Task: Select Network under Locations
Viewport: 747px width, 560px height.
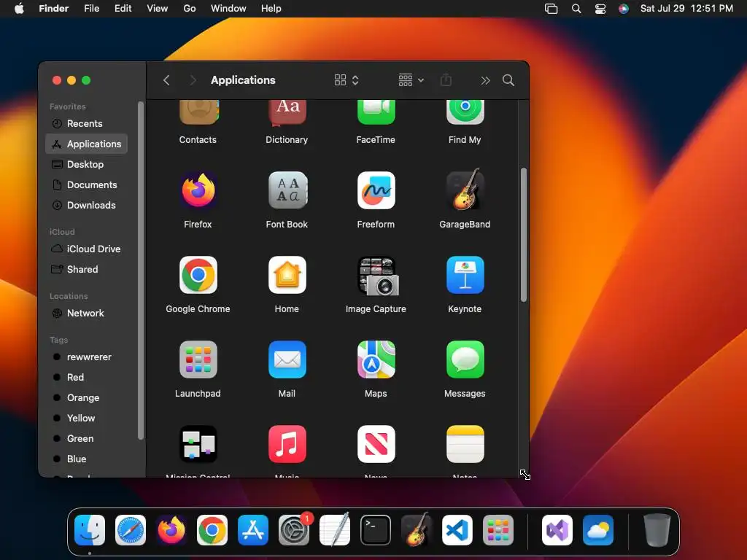Action: 86,314
